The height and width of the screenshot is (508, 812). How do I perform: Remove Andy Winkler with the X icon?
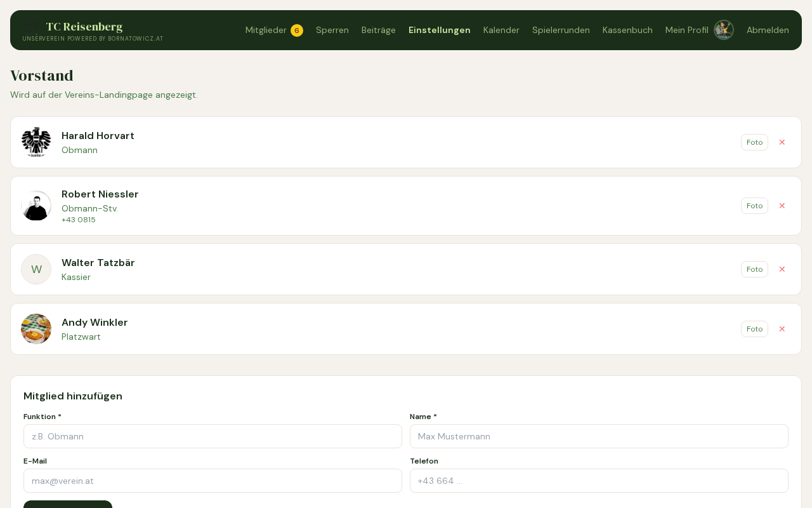click(x=782, y=329)
